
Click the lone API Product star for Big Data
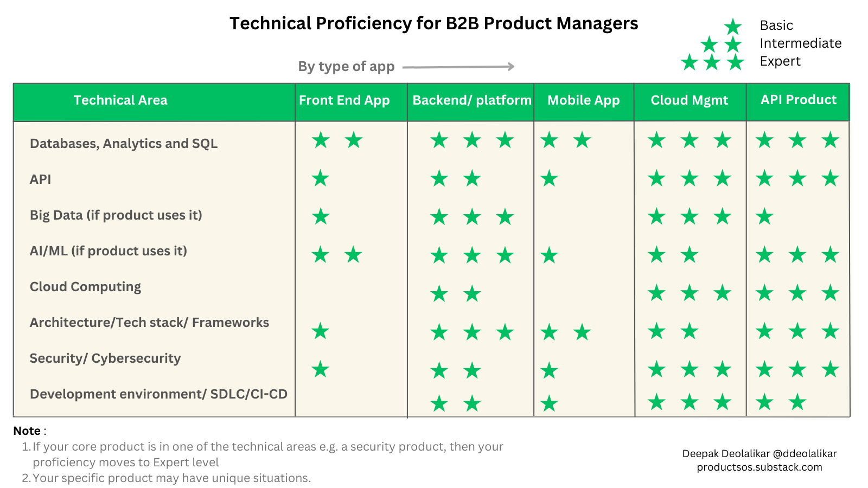click(764, 216)
